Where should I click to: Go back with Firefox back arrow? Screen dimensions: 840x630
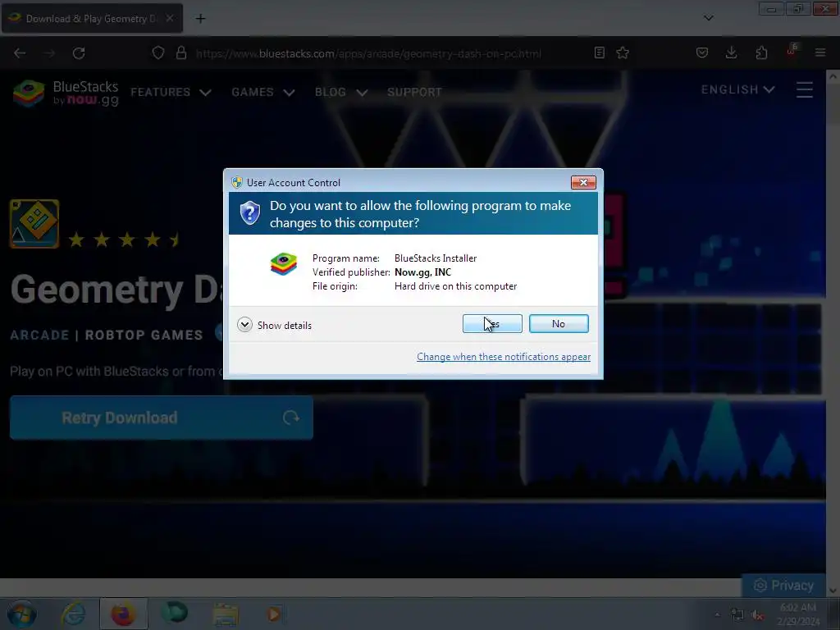20,53
